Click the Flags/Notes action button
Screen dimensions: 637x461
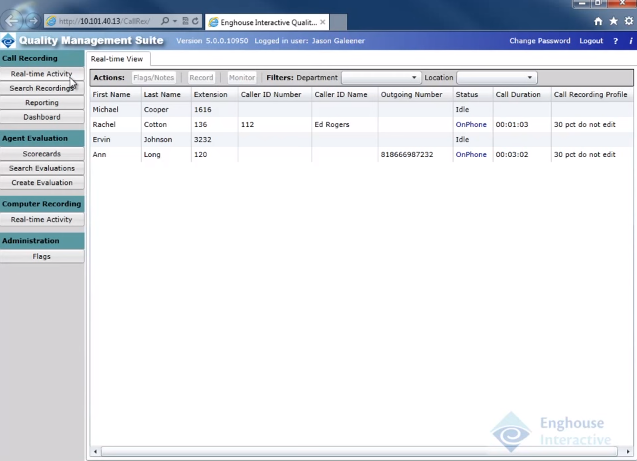click(154, 78)
